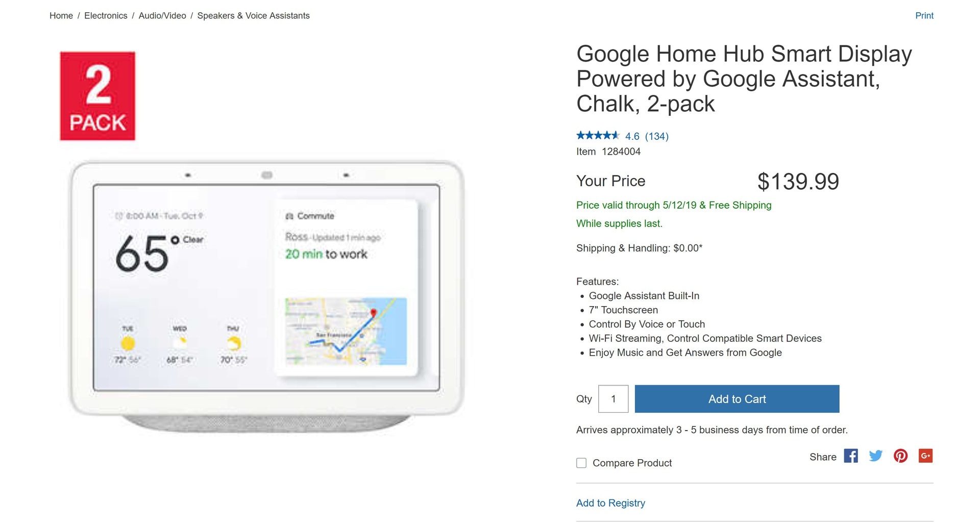Image resolution: width=980 pixels, height=527 pixels.
Task: Open Speakers & Voice Assistants breadcrumb
Action: coord(253,16)
